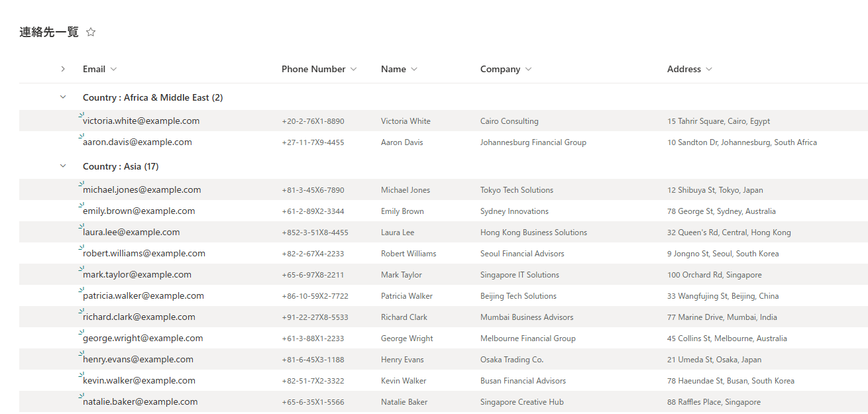Open the Phone Number column dropdown

pos(353,69)
